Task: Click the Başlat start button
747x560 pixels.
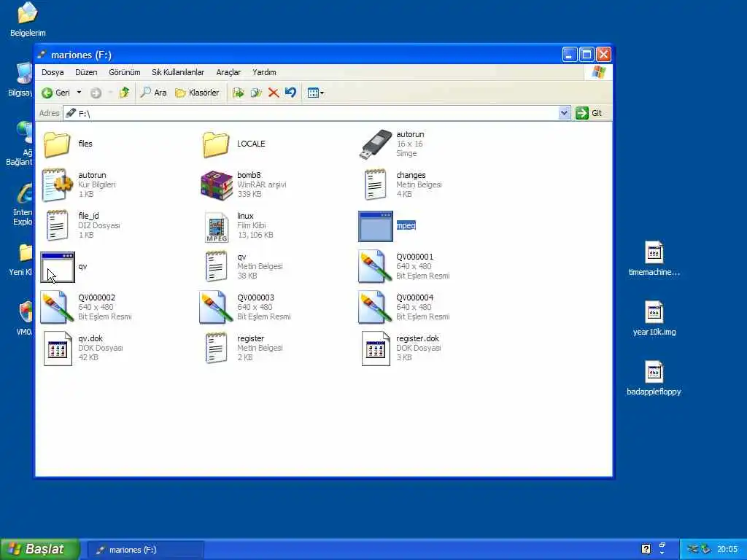Action: tap(40, 549)
